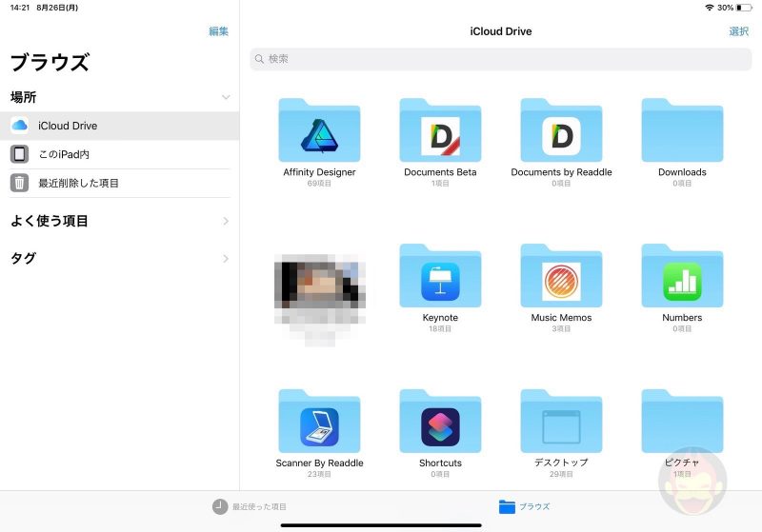Click the magnifier icon in search bar
The width and height of the screenshot is (762, 532).
[259, 59]
